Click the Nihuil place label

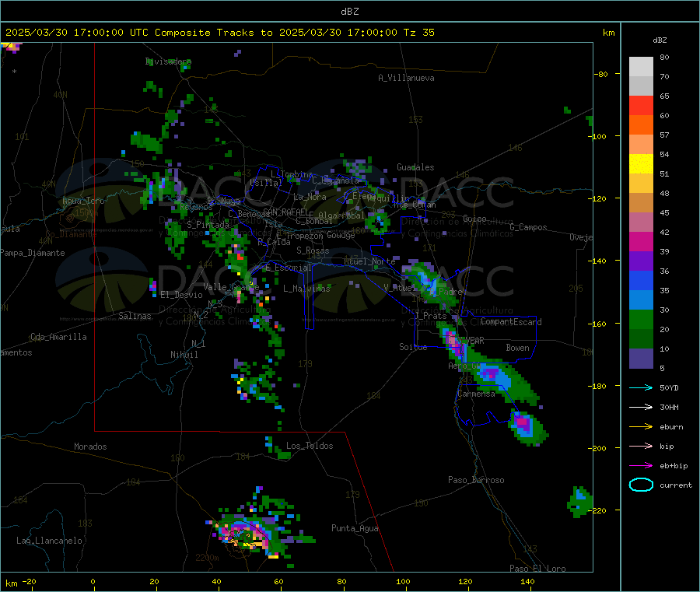(x=184, y=355)
